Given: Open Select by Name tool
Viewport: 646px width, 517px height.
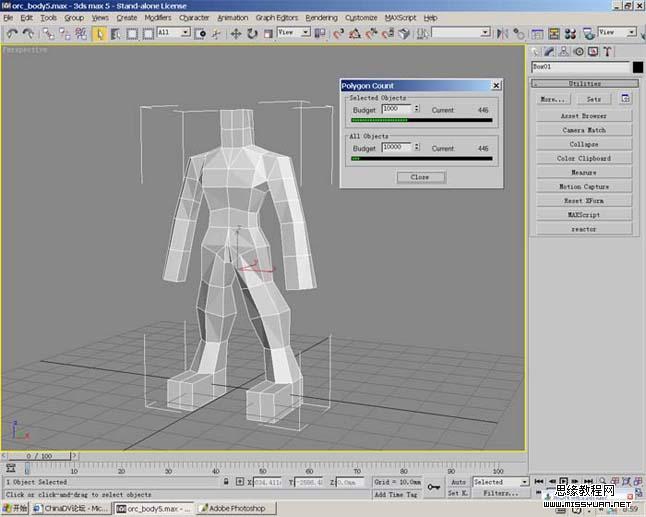Looking at the screenshot, I should pyautogui.click(x=116, y=34).
